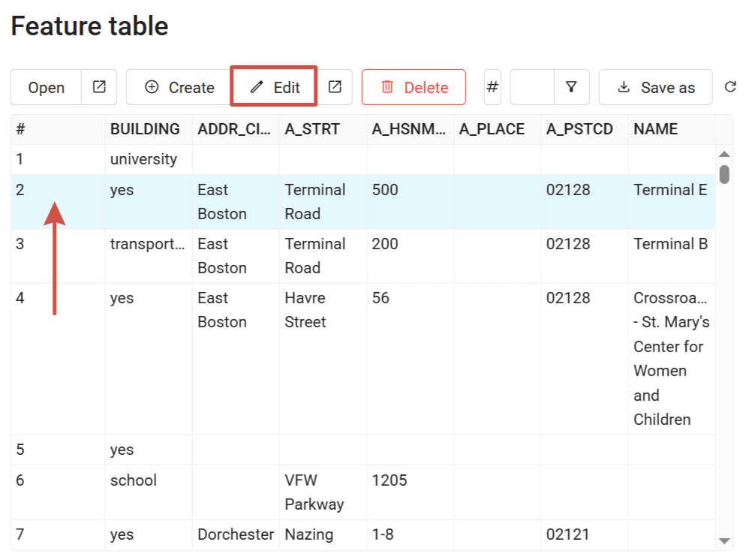Viewport: 746px width, 560px height.
Task: Click the A_PSTCD column header
Action: point(579,129)
